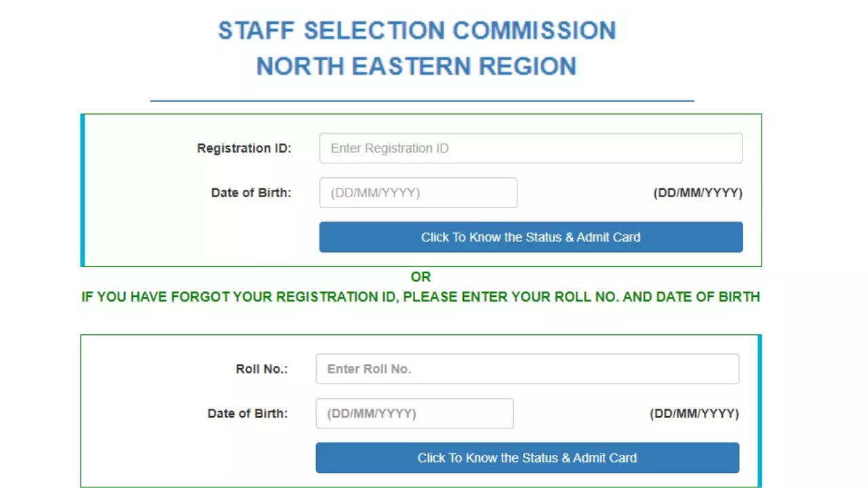Click the "STAFF SELECTION COMMISSION" heading
The width and height of the screenshot is (868, 488).
(417, 31)
